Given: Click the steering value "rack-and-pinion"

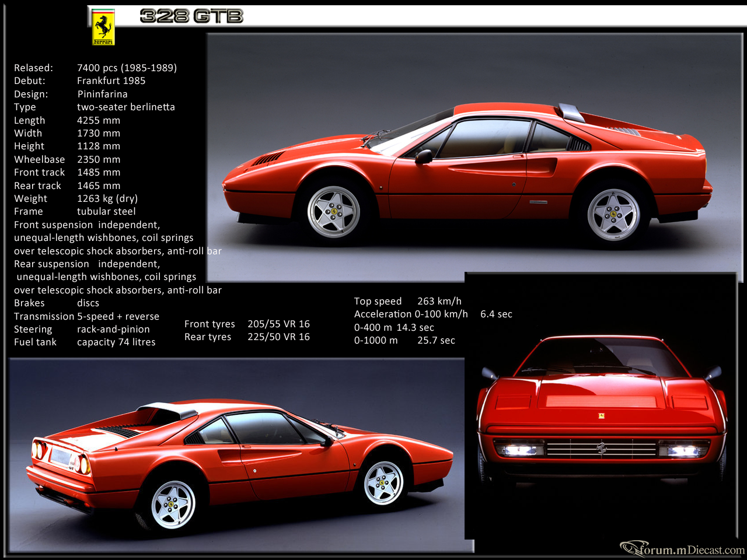Looking at the screenshot, I should (113, 329).
